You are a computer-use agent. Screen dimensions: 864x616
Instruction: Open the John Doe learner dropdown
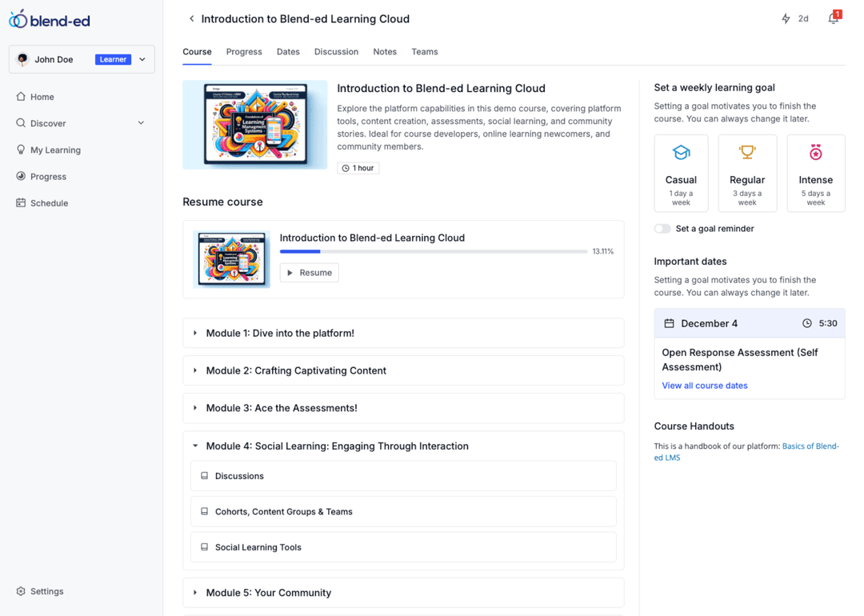point(82,59)
